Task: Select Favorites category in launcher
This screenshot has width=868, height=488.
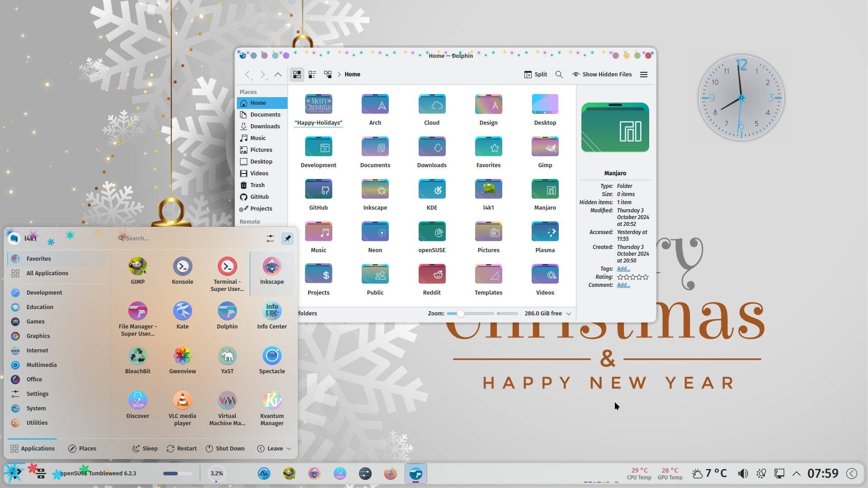Action: 57,259
